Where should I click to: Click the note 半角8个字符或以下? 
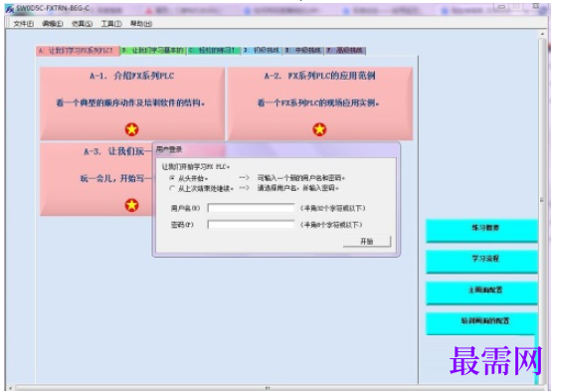pyautogui.click(x=331, y=225)
